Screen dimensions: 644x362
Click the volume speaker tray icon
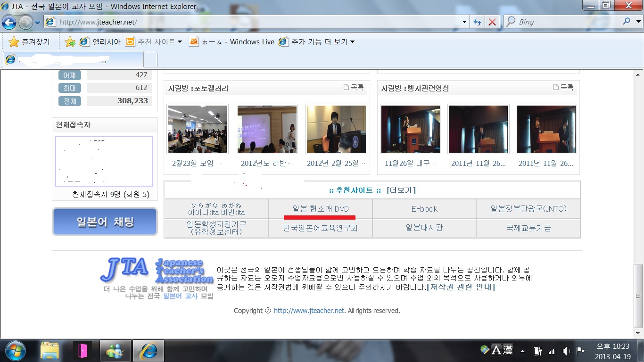click(x=566, y=351)
